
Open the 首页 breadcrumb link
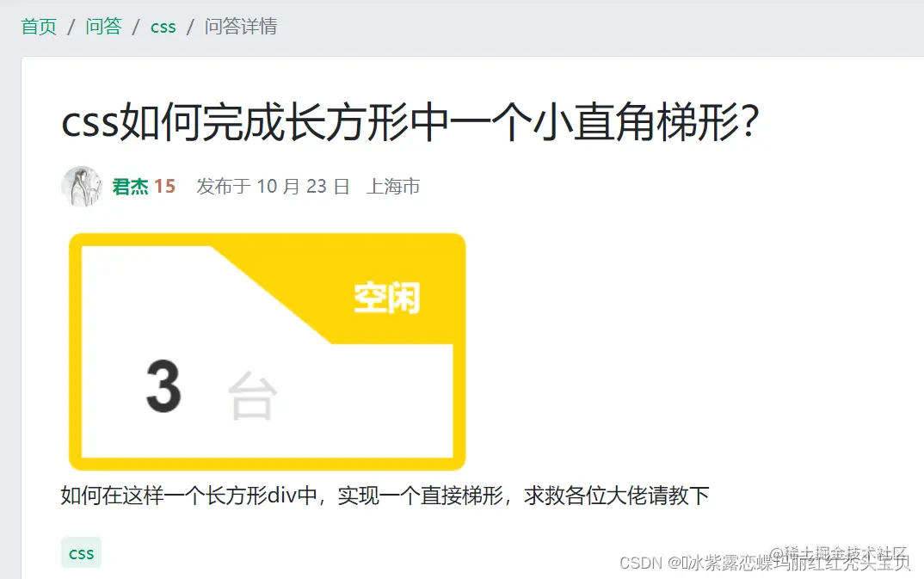click(39, 27)
